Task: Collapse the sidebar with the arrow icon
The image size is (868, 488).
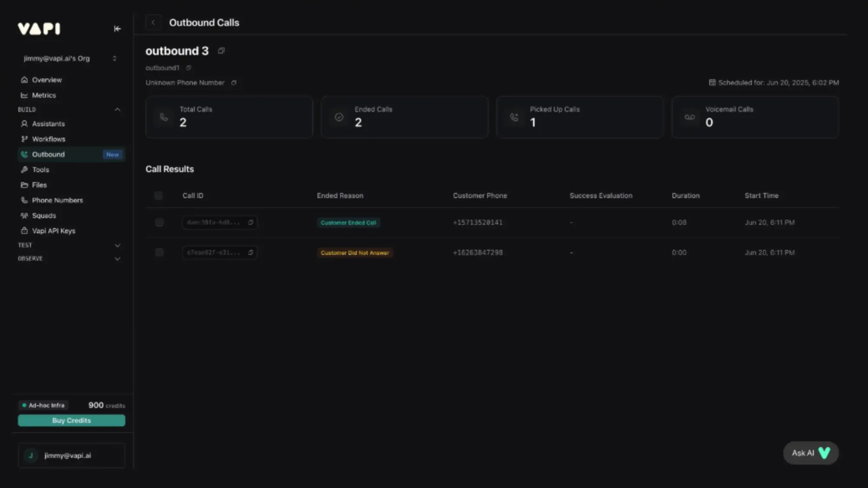Action: [x=117, y=29]
